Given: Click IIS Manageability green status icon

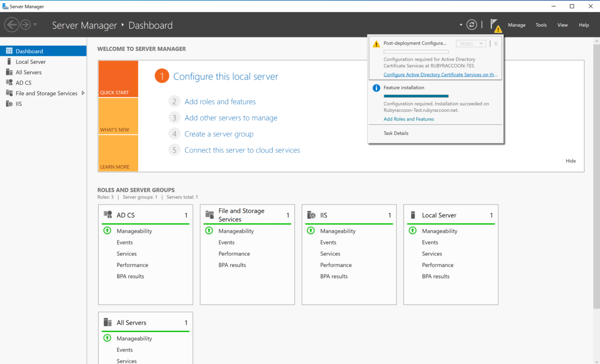Looking at the screenshot, I should [x=311, y=230].
